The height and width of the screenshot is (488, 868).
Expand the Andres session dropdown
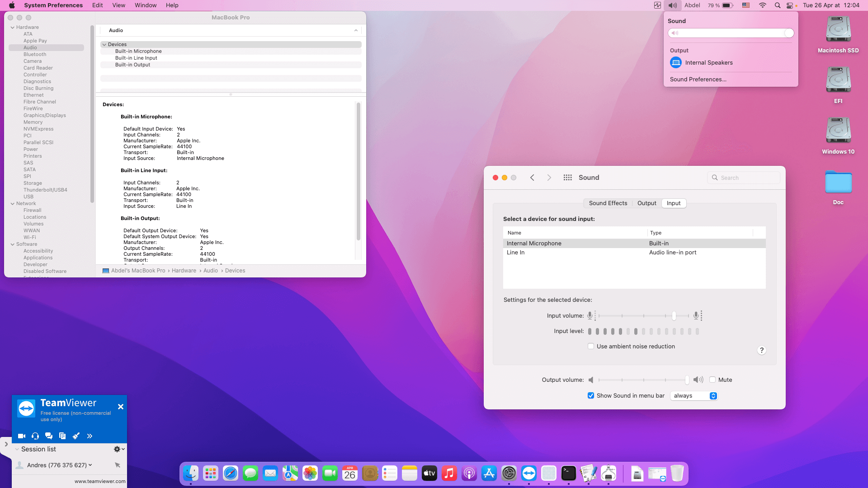[90, 465]
